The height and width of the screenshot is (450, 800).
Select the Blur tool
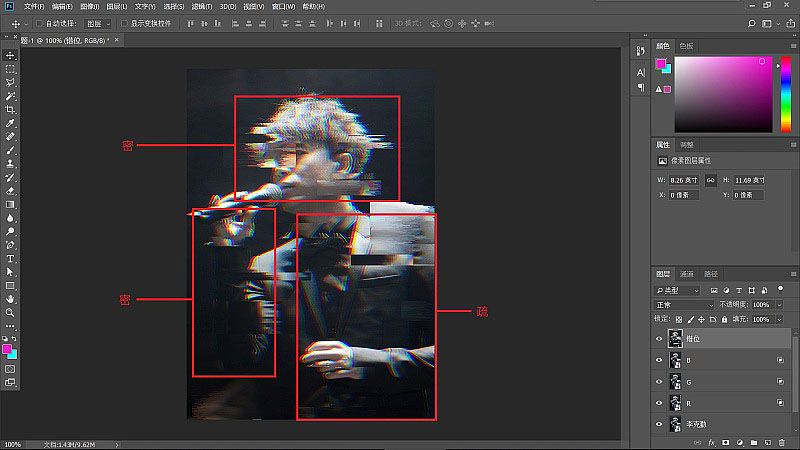pyautogui.click(x=10, y=218)
